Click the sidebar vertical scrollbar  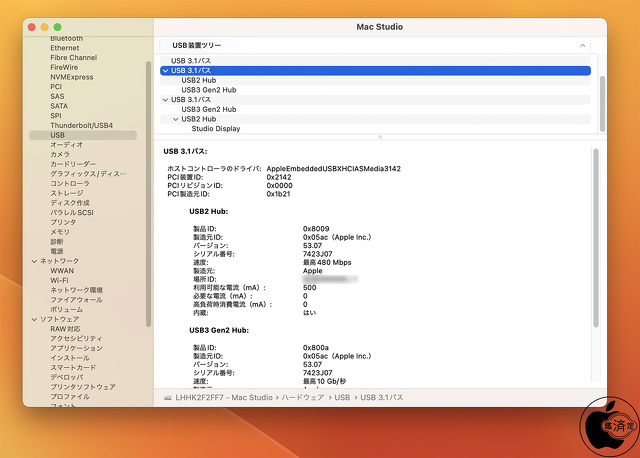(149, 194)
